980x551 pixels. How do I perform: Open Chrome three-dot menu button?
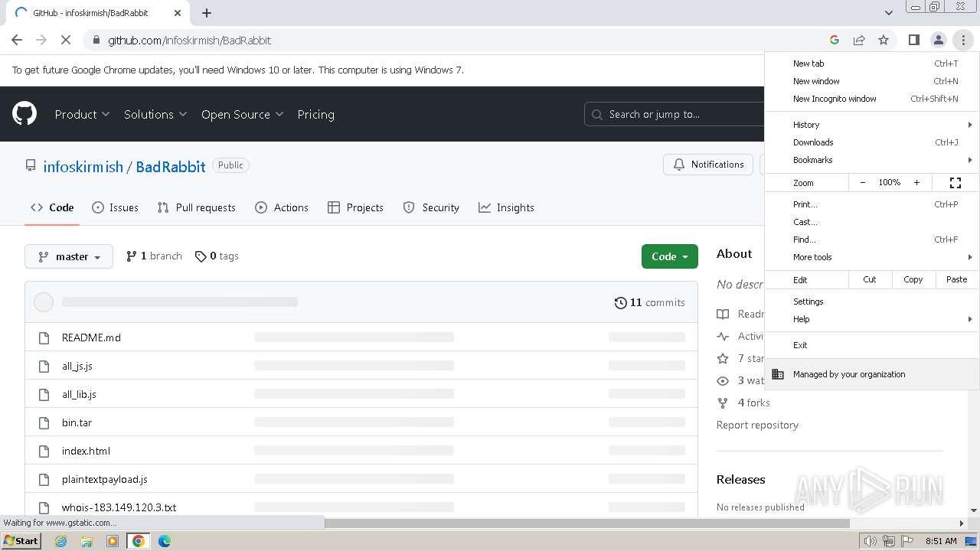(963, 40)
